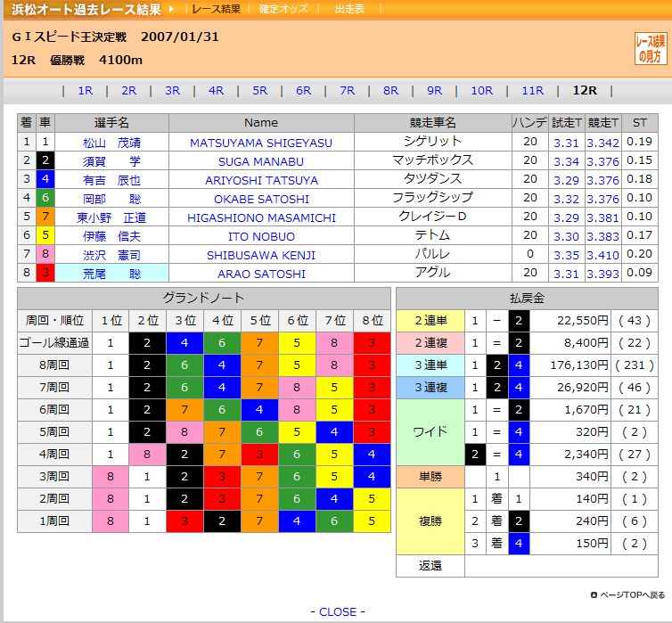The width and height of the screenshot is (672, 623).
Task: Open race 5R results
Action: pyautogui.click(x=259, y=91)
